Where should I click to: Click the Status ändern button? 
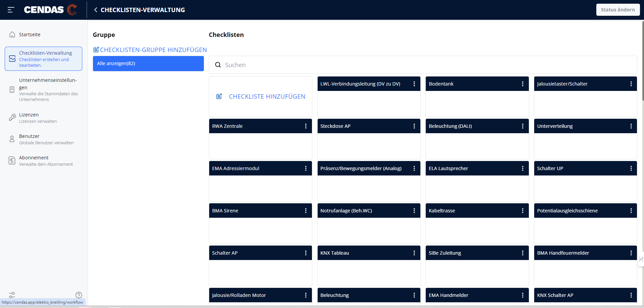coord(618,10)
